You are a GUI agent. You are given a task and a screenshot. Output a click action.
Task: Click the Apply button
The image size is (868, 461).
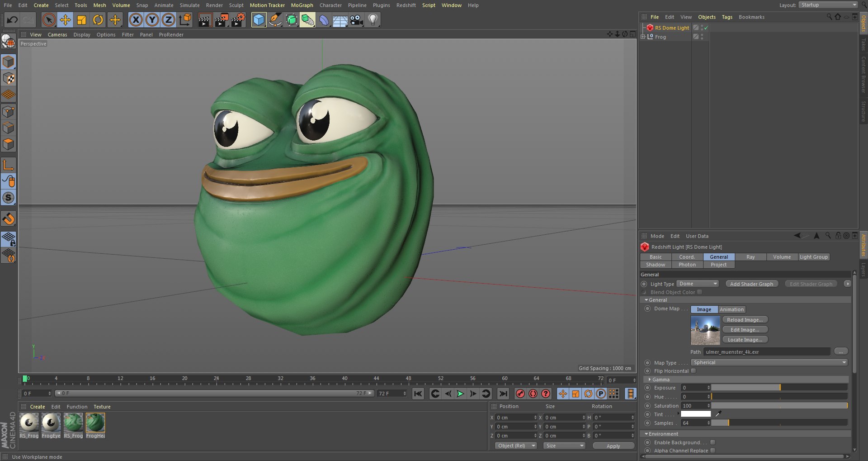coord(613,446)
